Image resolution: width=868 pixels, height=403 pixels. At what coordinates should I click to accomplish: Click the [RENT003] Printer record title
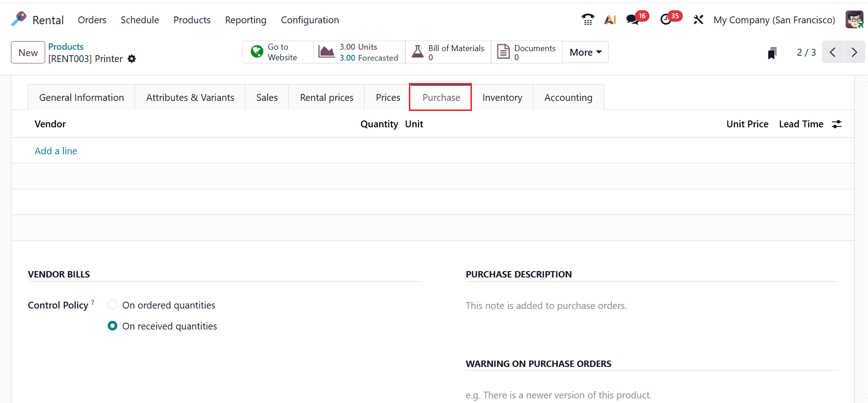point(85,59)
